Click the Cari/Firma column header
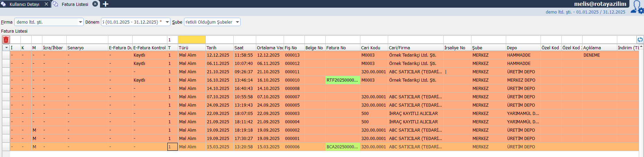The image size is (644, 157). pos(415,48)
